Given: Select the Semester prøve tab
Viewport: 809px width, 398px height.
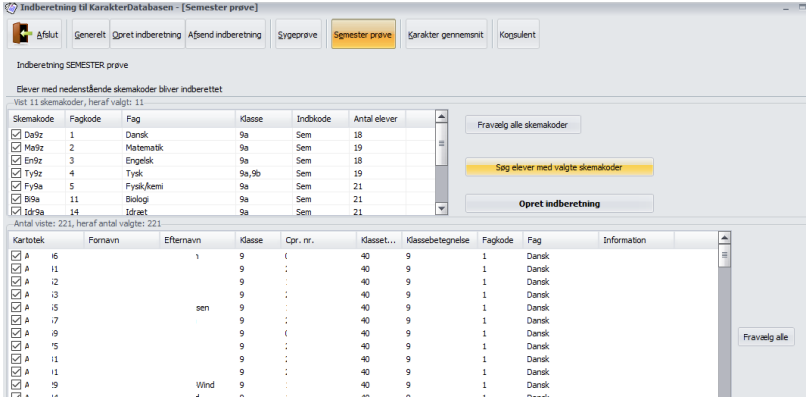Looking at the screenshot, I should tap(363, 35).
